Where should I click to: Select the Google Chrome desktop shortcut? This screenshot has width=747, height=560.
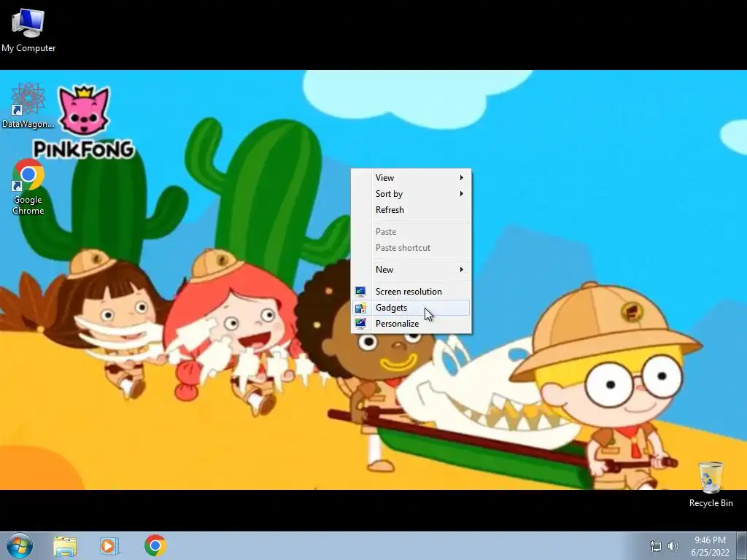28,187
